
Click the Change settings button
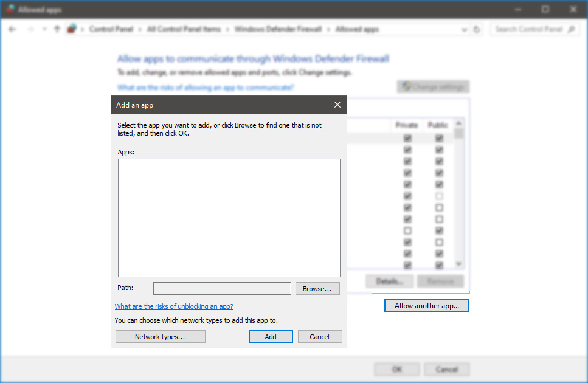pyautogui.click(x=433, y=87)
